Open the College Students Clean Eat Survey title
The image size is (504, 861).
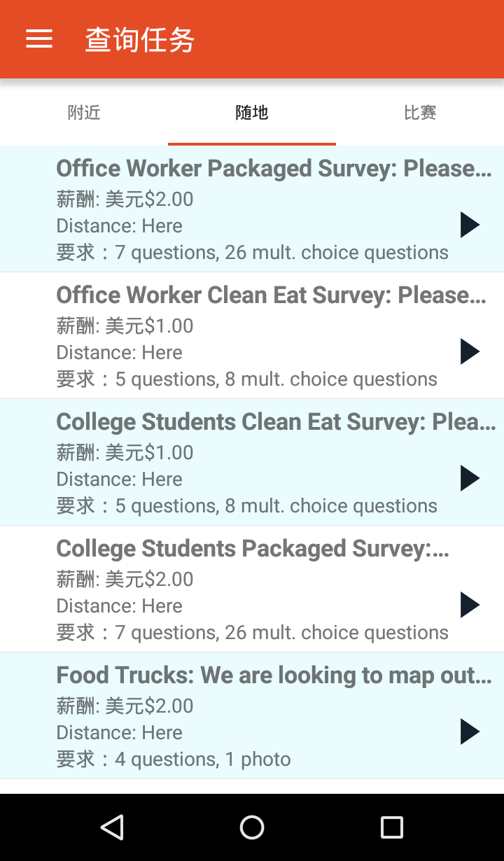point(276,422)
